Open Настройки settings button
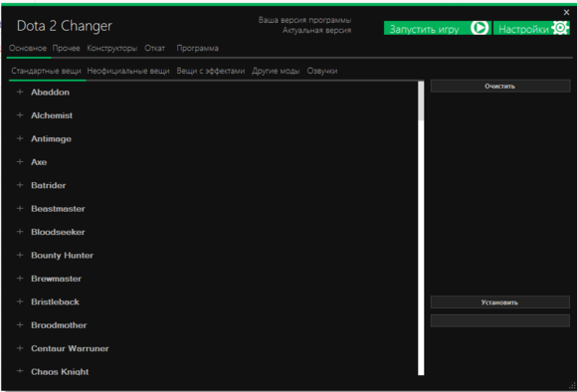The height and width of the screenshot is (392, 577). (x=531, y=28)
